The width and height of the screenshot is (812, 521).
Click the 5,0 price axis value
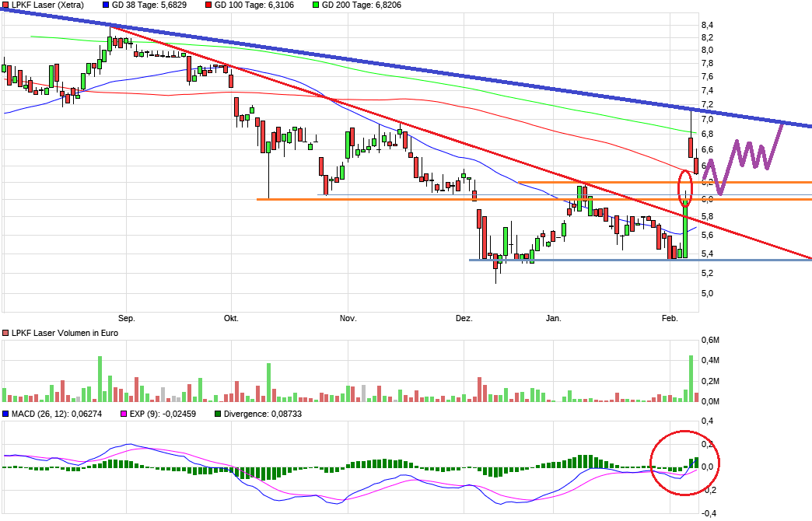[708, 294]
